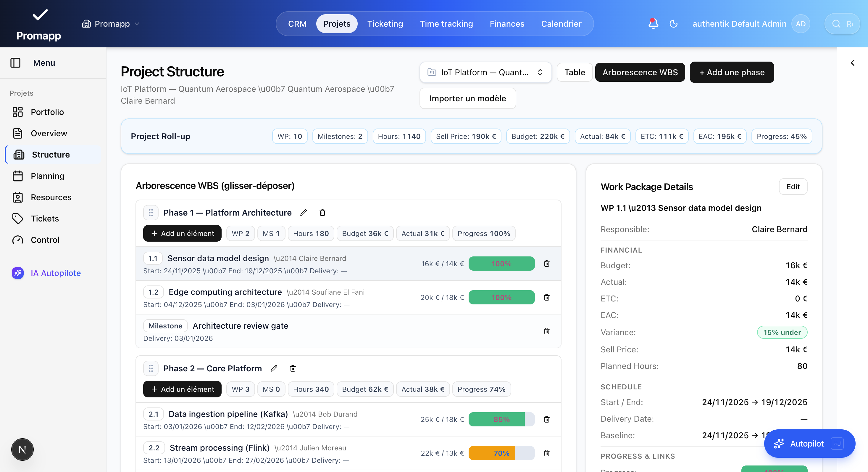Click the Progress: 45% roll-up chip

(782, 136)
